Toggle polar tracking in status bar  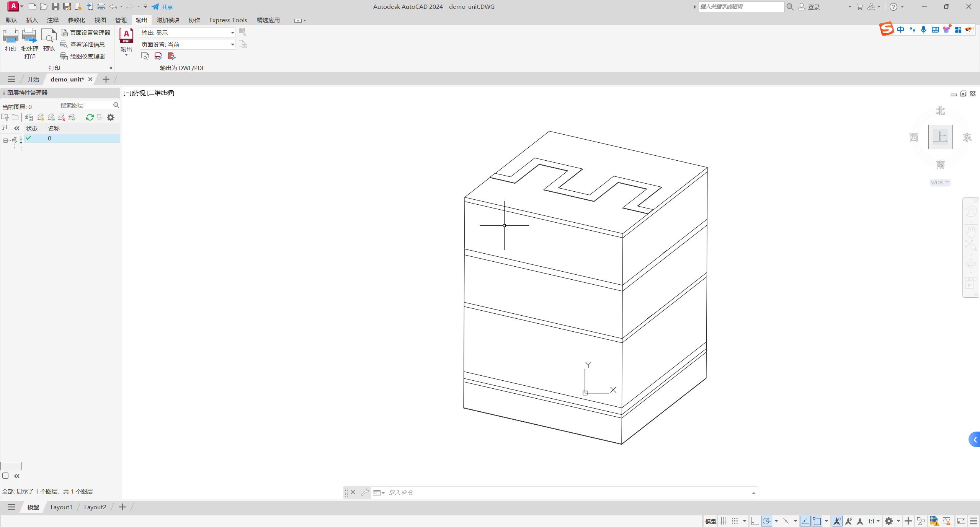tap(766, 521)
